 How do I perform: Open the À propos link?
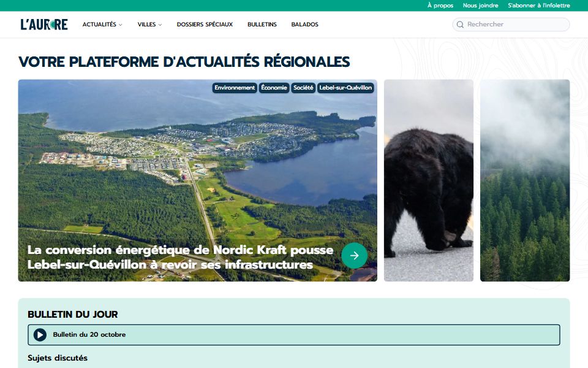[x=440, y=6]
